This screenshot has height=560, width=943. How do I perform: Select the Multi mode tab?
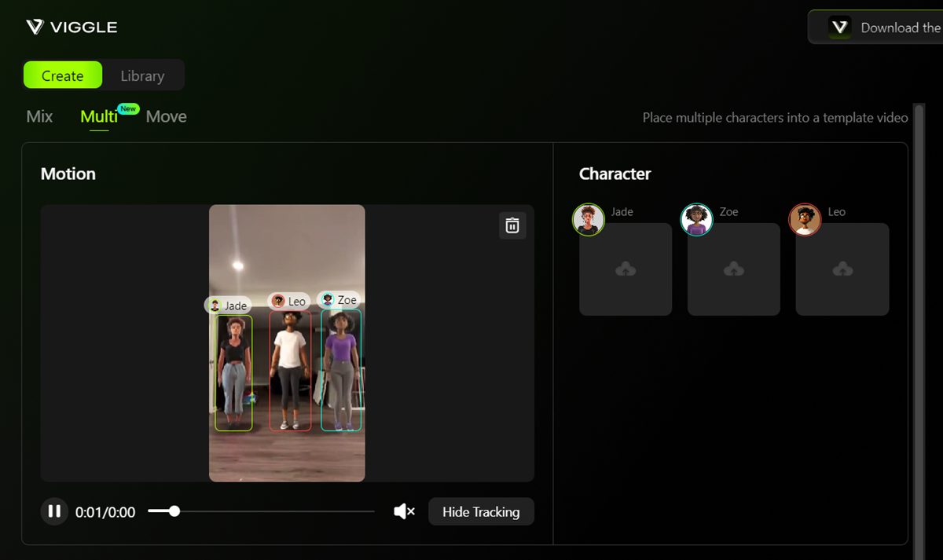[x=99, y=117]
